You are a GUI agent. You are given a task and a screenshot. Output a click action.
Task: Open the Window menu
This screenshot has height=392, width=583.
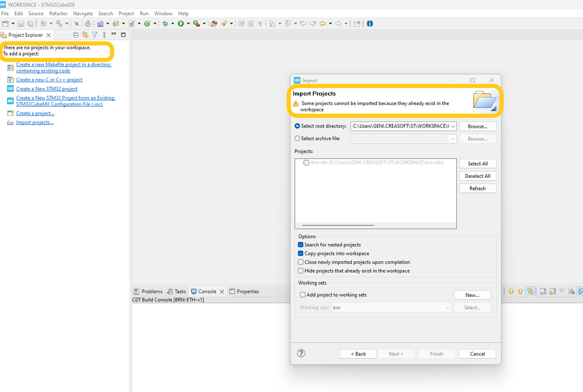tap(163, 13)
